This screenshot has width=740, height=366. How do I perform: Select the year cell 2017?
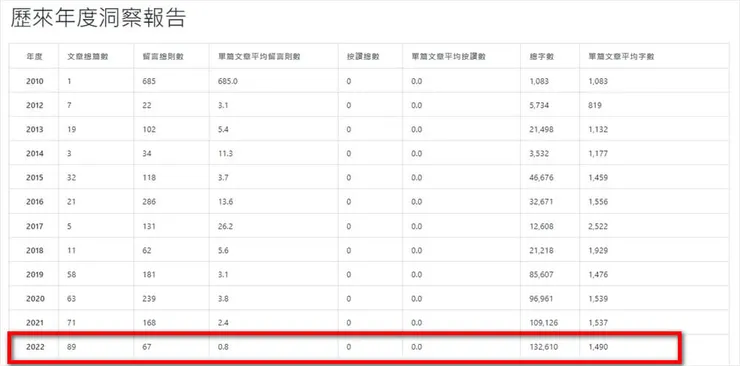(34, 226)
